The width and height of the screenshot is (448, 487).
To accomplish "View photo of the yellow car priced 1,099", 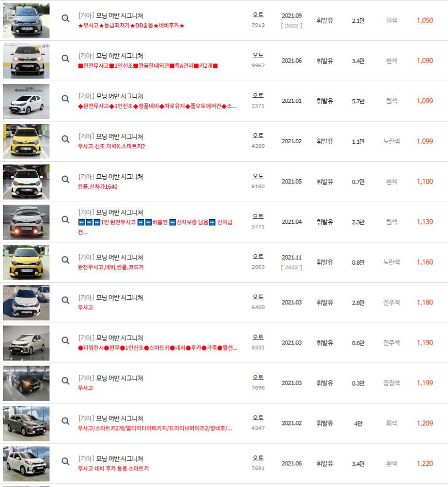I will click(26, 141).
